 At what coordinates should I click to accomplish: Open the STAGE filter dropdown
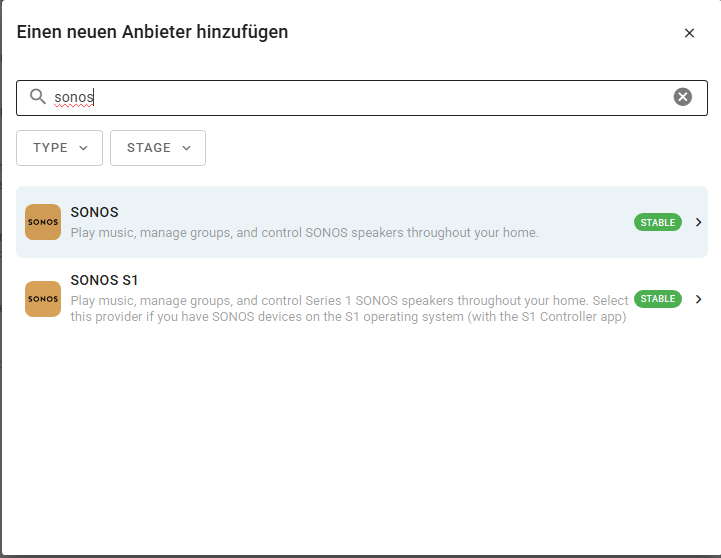[158, 148]
